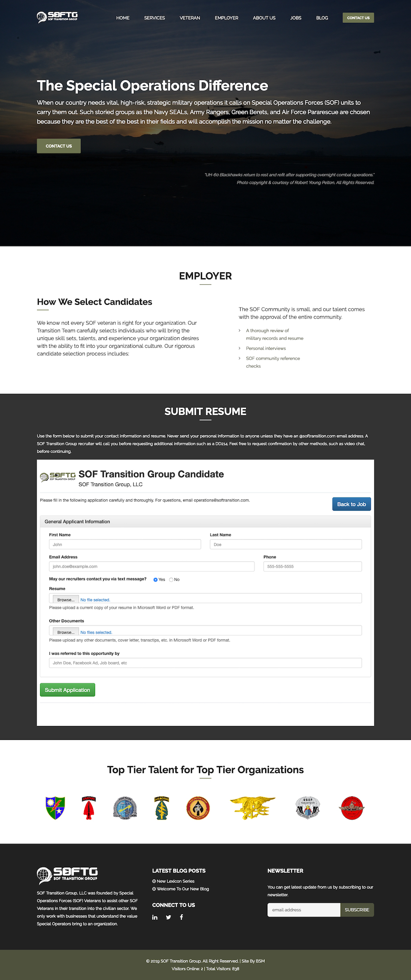
Task: Select No for recruiter text messages
Action: (x=171, y=579)
